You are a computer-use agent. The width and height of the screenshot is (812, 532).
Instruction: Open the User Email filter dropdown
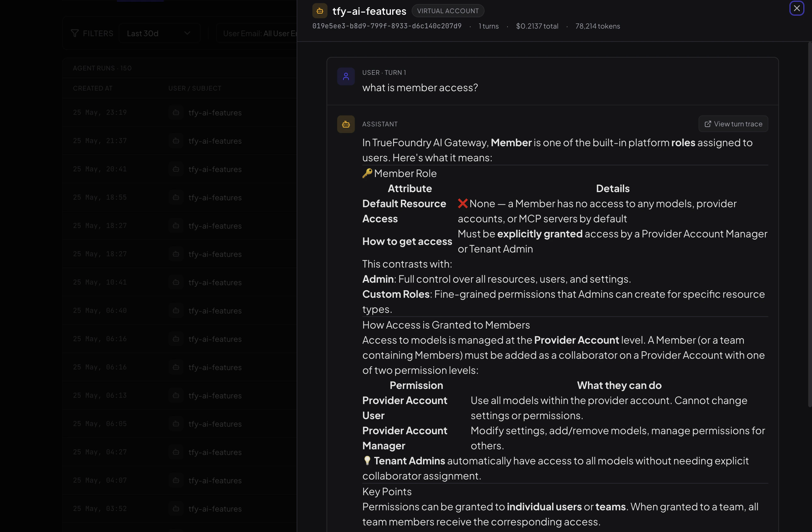tap(256, 33)
